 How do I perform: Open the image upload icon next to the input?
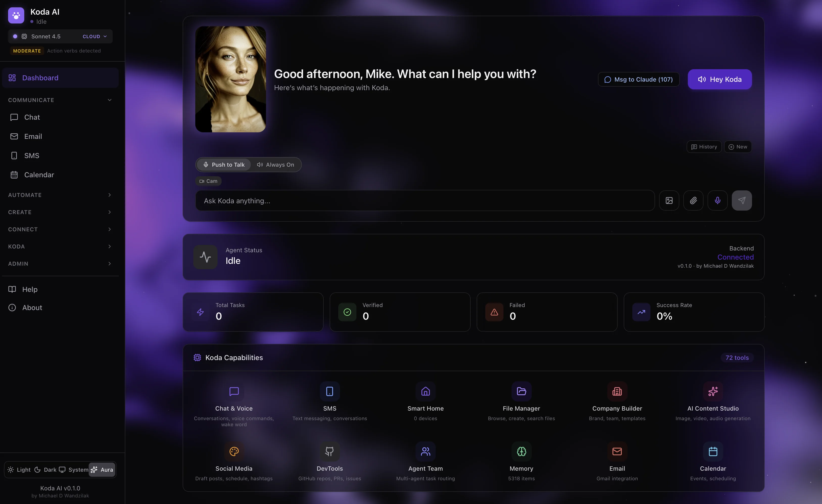tap(669, 200)
